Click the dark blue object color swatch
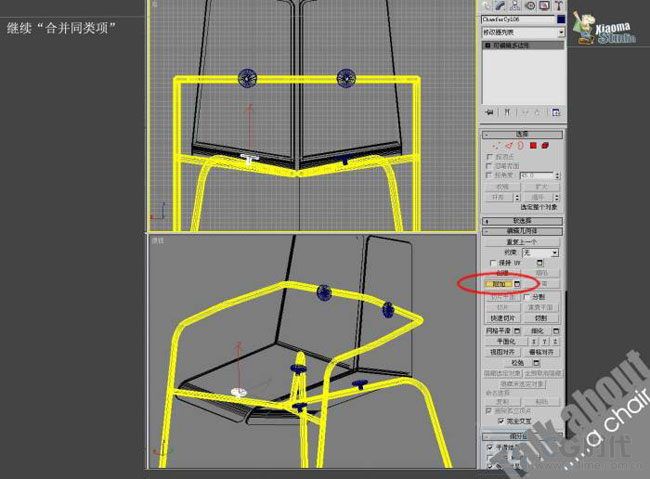This screenshot has width=650, height=479. pos(561,19)
